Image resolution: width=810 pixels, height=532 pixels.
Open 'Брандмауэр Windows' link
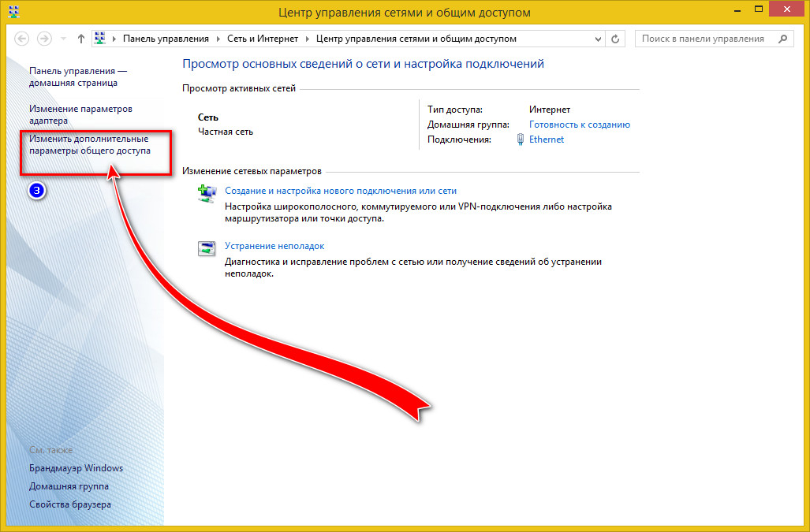76,468
